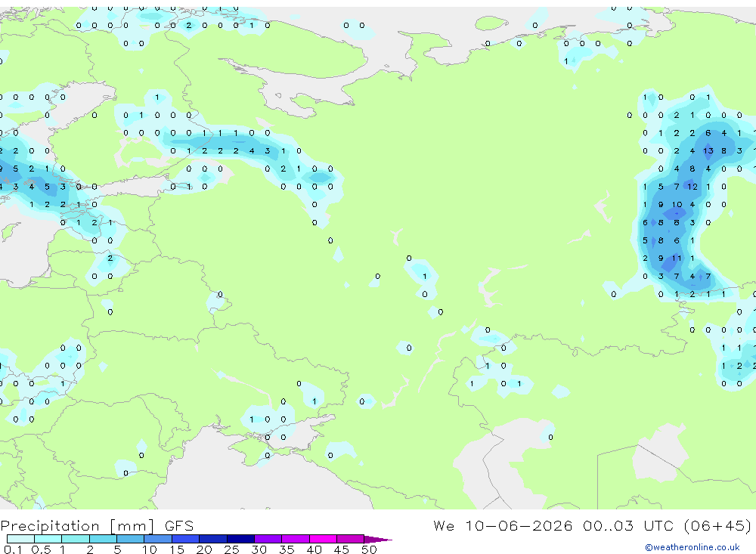Click the legend swatch between 45 and 50
Screen dimensions: 756x554
(x=351, y=539)
